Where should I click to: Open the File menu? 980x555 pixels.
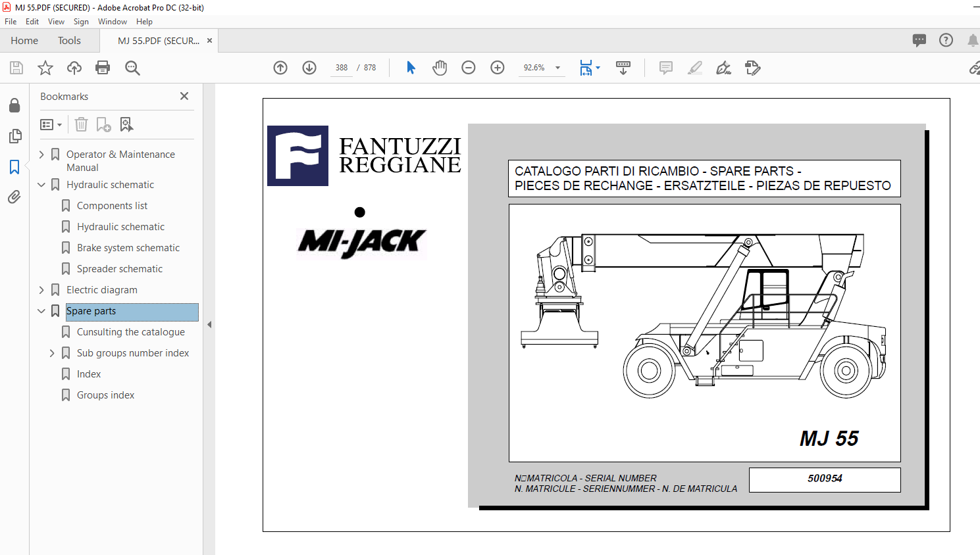click(11, 22)
